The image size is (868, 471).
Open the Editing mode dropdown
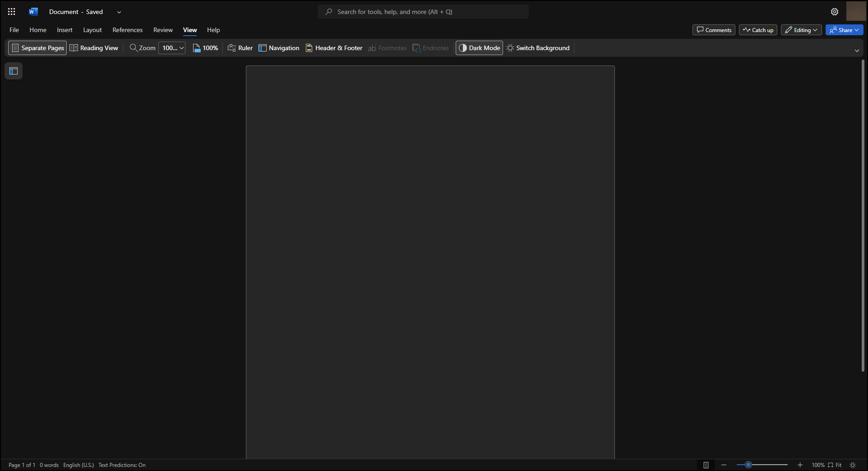(801, 30)
